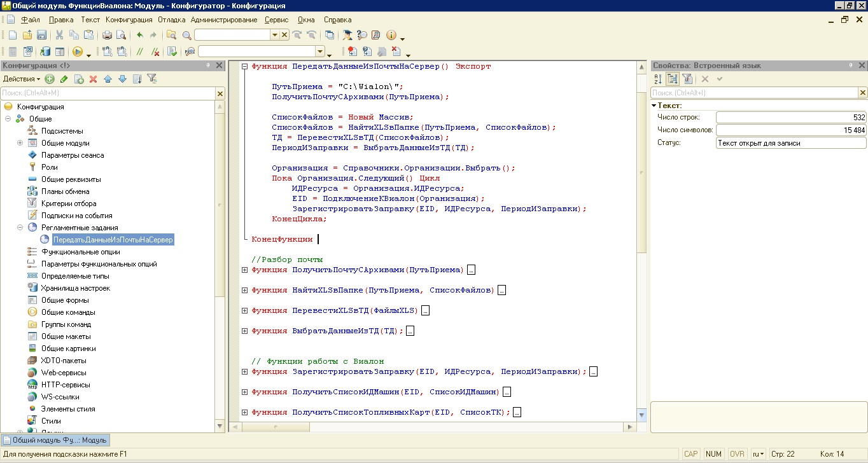Viewport: 868px width, 463px height.
Task: Click the green add button in Configuration panel
Action: tap(50, 79)
